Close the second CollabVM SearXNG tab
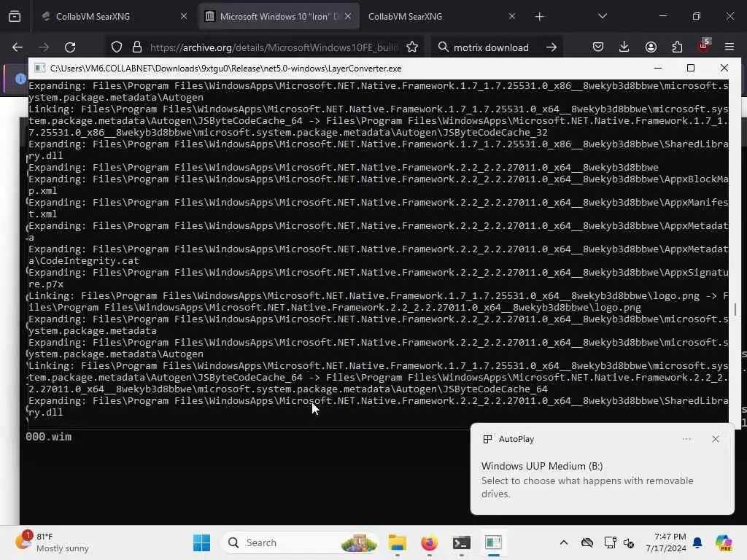 [x=511, y=16]
